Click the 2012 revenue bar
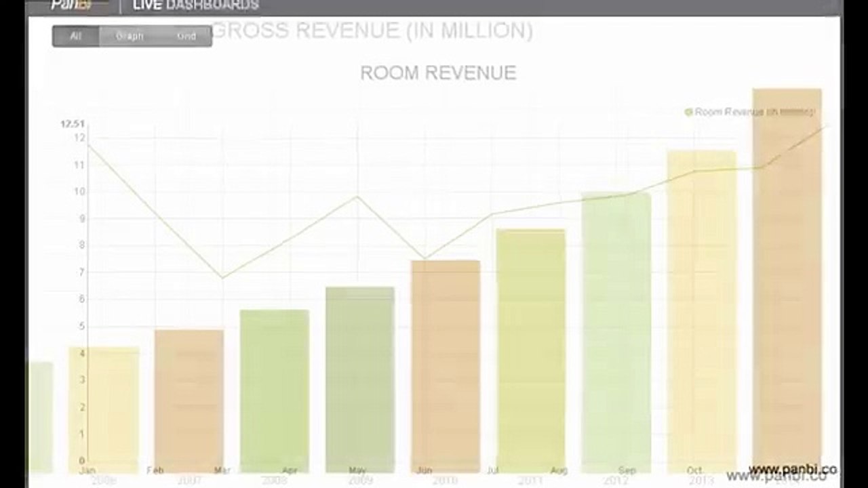 pyautogui.click(x=616, y=332)
